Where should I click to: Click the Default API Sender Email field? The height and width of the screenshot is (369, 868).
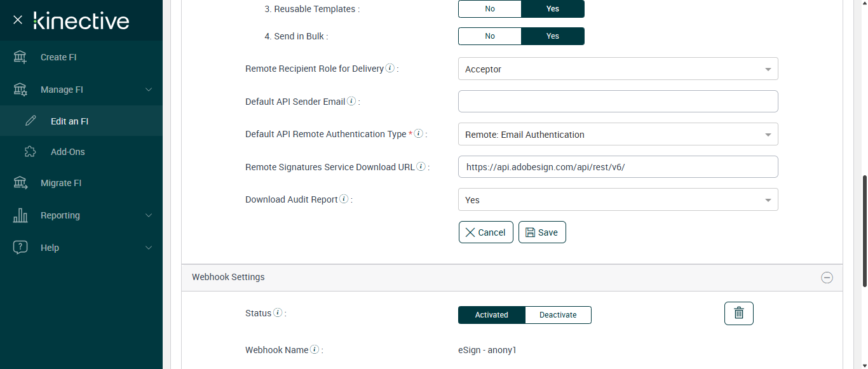pyautogui.click(x=618, y=102)
